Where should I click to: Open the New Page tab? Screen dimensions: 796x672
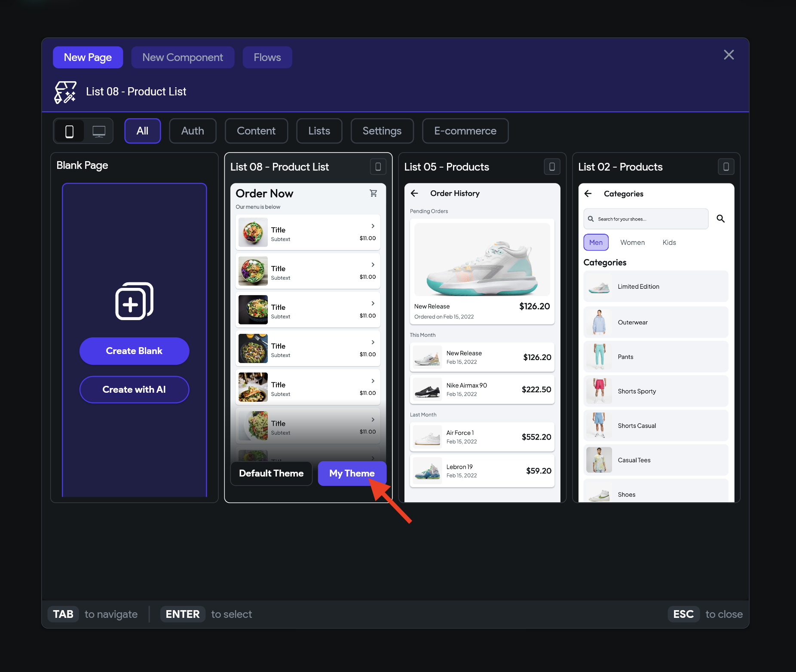click(x=88, y=58)
